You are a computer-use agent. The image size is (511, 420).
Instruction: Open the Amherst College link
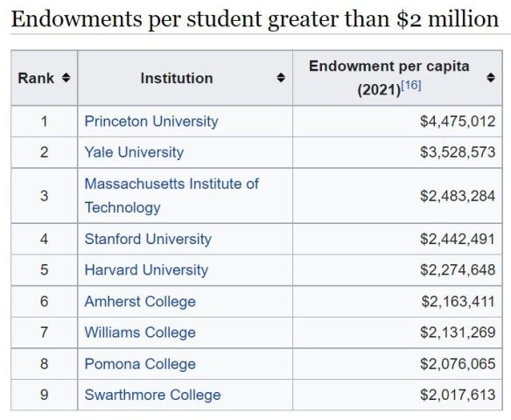coord(140,301)
